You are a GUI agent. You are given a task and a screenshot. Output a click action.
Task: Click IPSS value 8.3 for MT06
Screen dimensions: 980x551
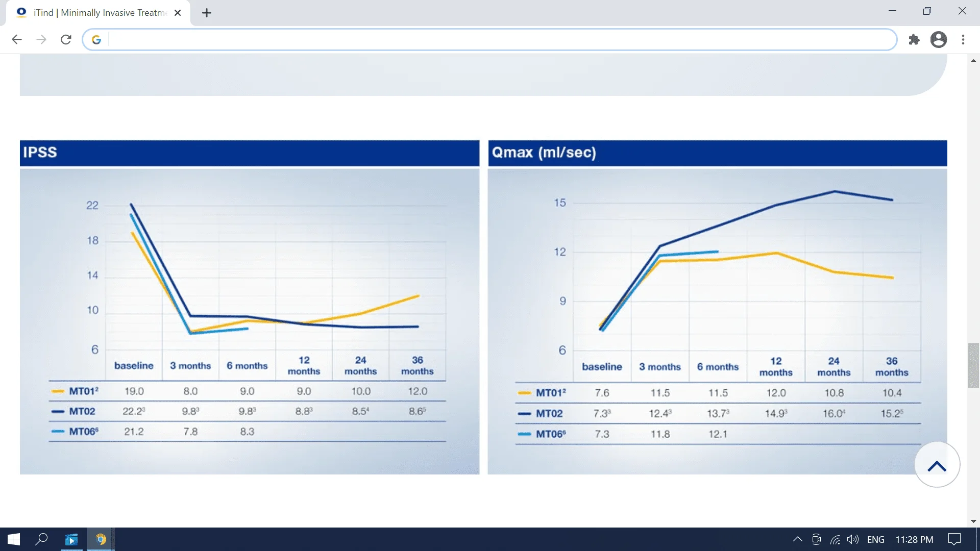(x=247, y=432)
